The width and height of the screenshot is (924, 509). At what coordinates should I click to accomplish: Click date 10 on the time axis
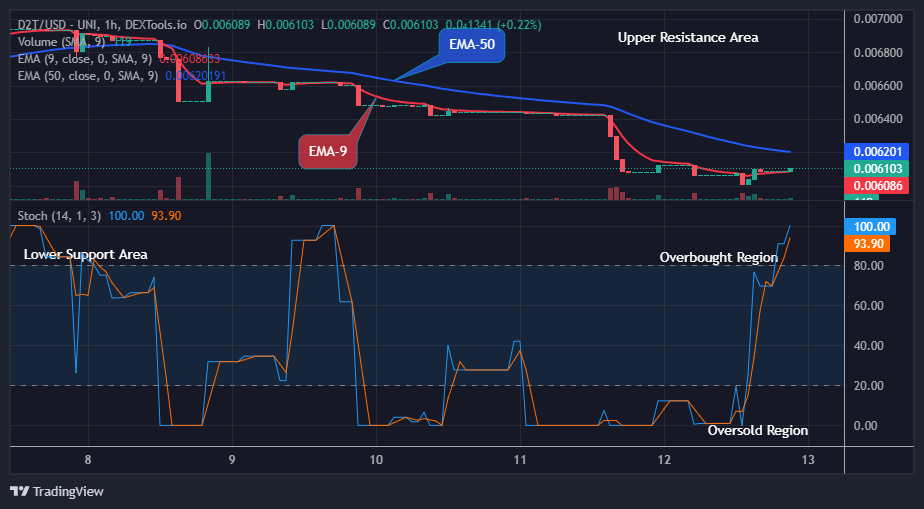click(x=376, y=460)
